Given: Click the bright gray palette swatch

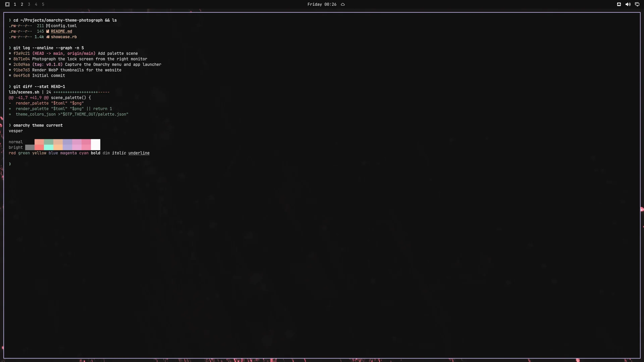Looking at the screenshot, I should [30, 147].
